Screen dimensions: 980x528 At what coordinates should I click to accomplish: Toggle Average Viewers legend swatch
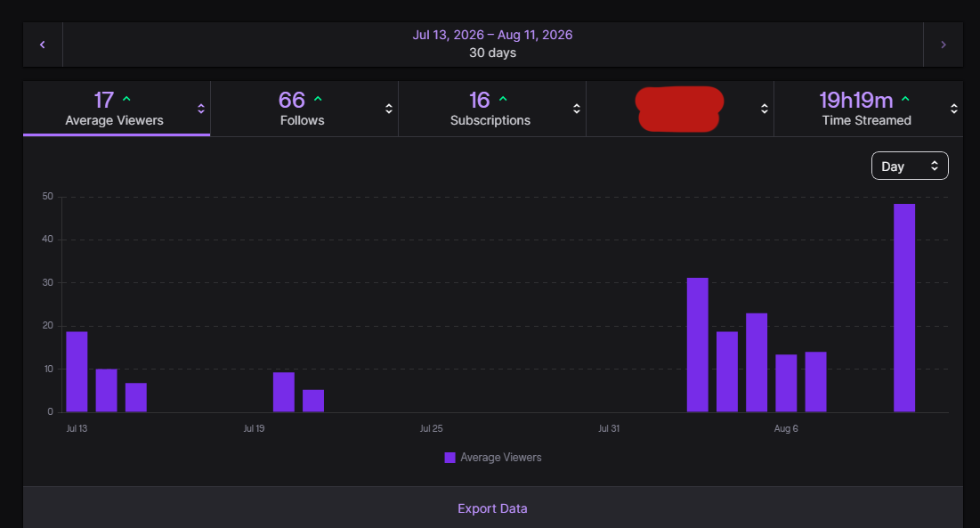click(x=450, y=458)
